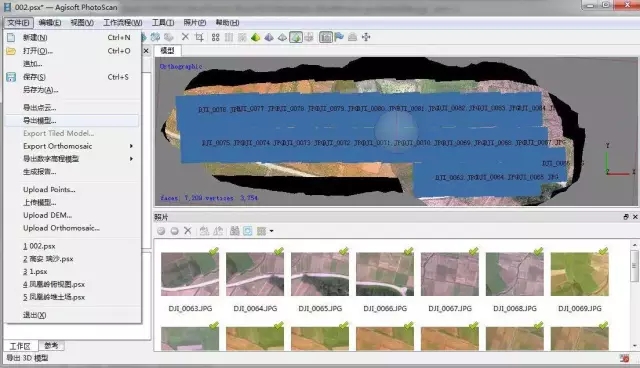Toggle the show cameras icon in toolbar
Image resolution: width=640 pixels, height=368 pixels.
(x=325, y=37)
